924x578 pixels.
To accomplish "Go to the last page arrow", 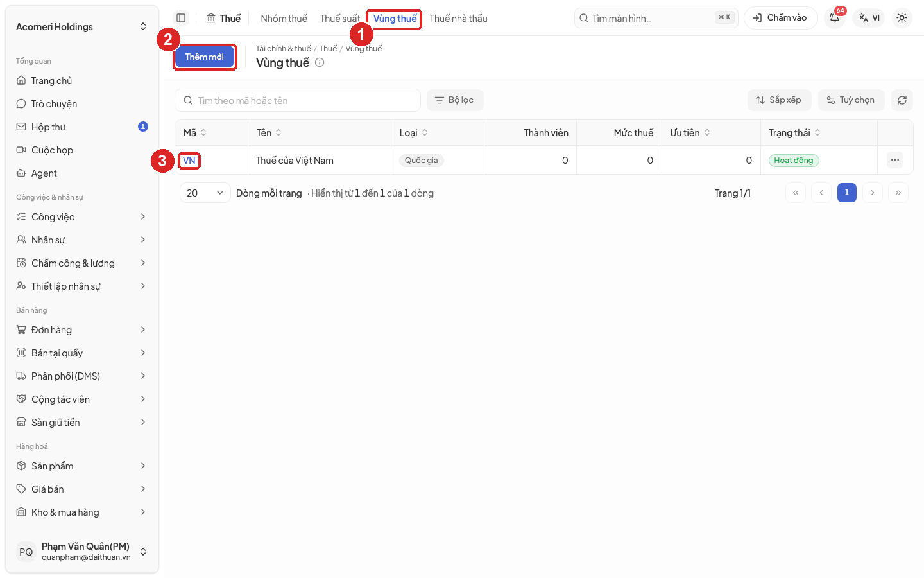I will point(898,193).
